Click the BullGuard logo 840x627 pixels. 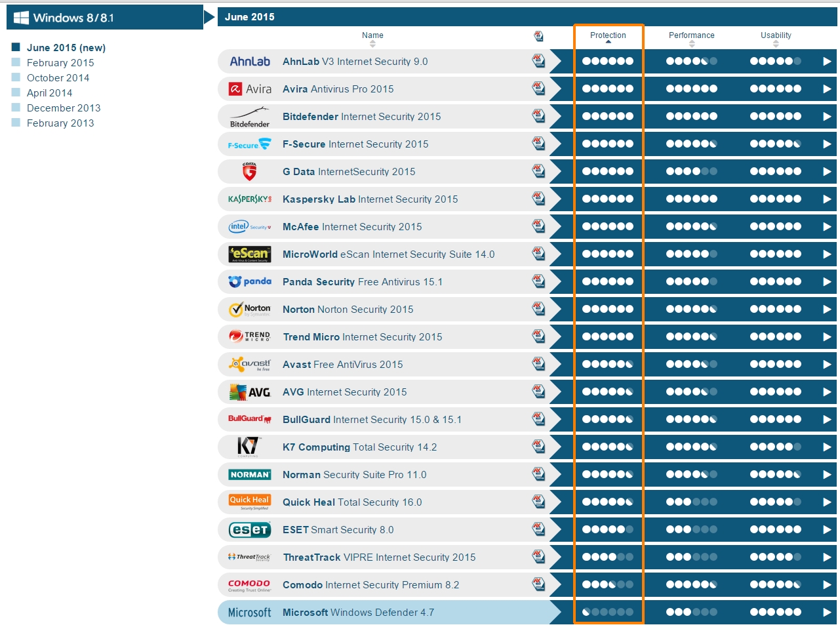pos(250,419)
